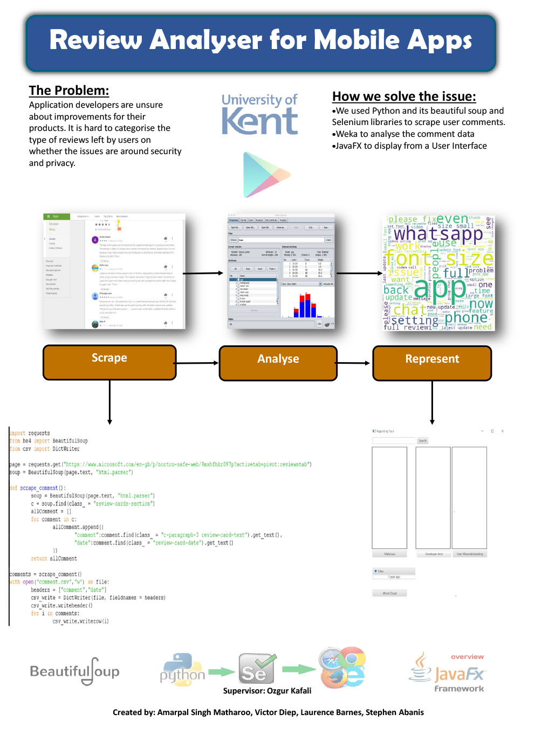
Task: Tick the inv-nodes attribute checkbox in Weka
Action: pos(237,289)
